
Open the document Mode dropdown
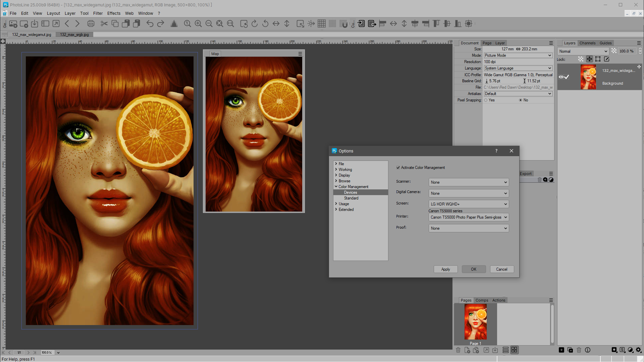pos(518,55)
